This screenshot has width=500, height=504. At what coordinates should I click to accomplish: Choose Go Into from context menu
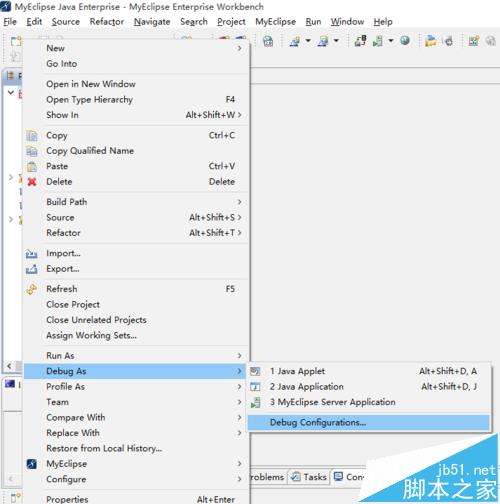point(62,64)
